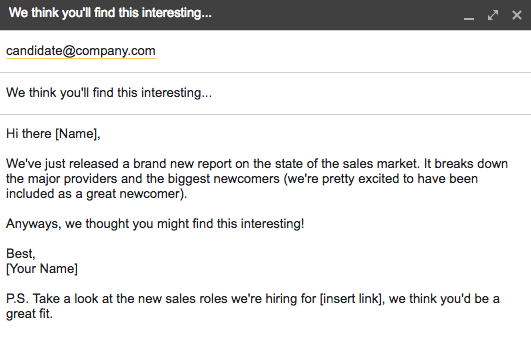Viewport: 531px width, 361px height.
Task: Focus the subject line field
Action: tap(266, 93)
